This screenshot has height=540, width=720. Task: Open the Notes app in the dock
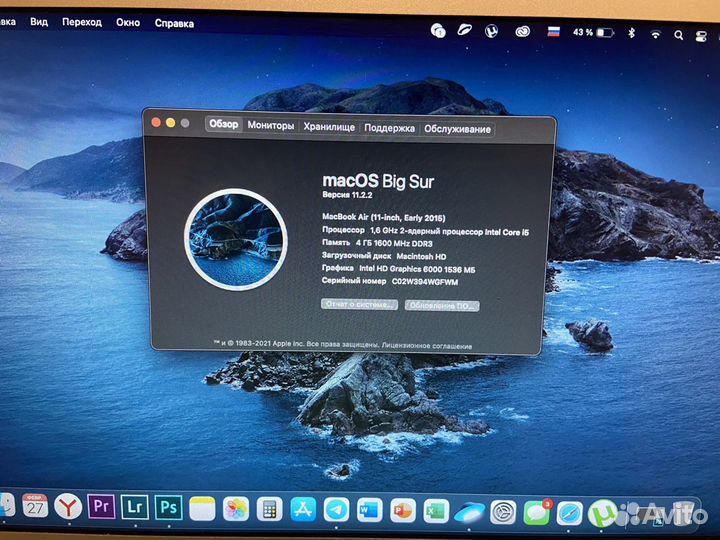click(202, 508)
